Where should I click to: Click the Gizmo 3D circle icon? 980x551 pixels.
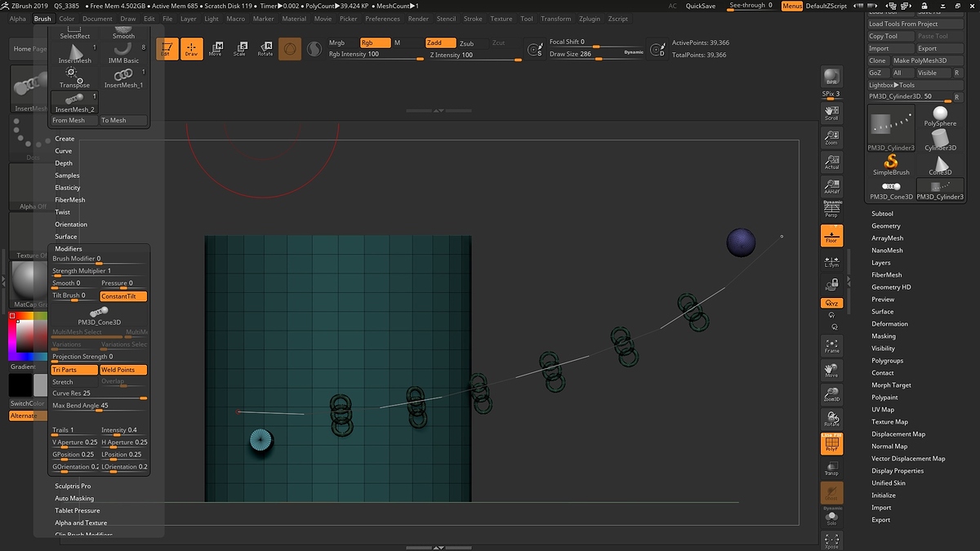pos(289,49)
